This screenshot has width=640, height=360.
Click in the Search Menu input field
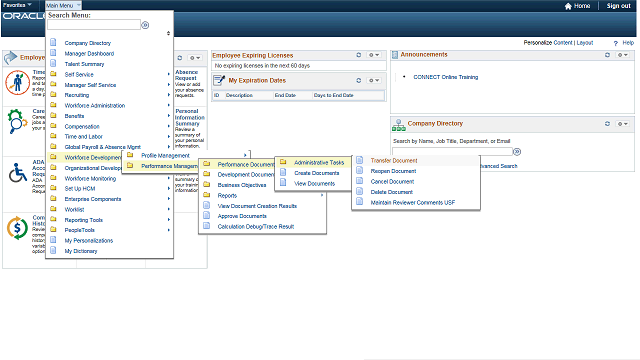point(94,25)
